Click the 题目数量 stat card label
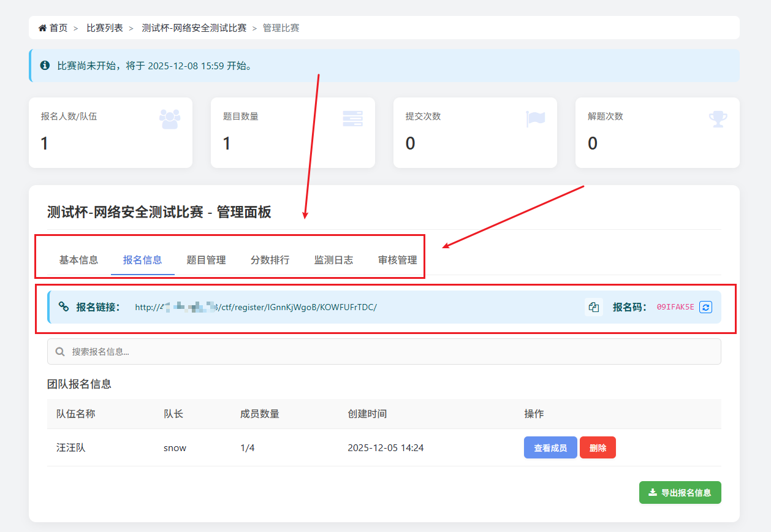The width and height of the screenshot is (771, 532). click(241, 116)
